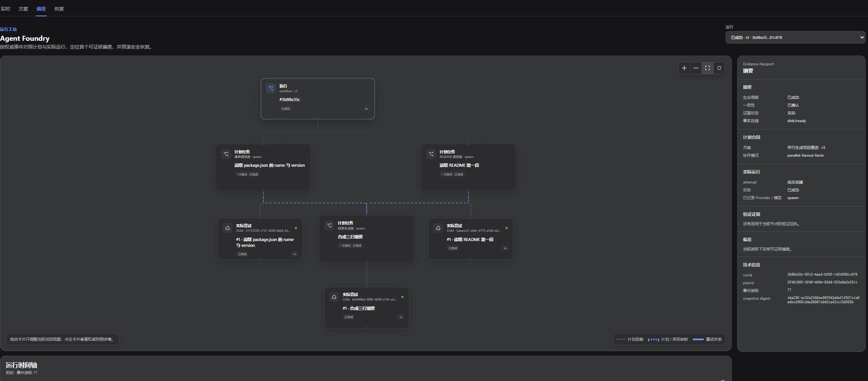Click the Evidence Passport 摘要 heading
868x381 pixels.
pyautogui.click(x=748, y=71)
